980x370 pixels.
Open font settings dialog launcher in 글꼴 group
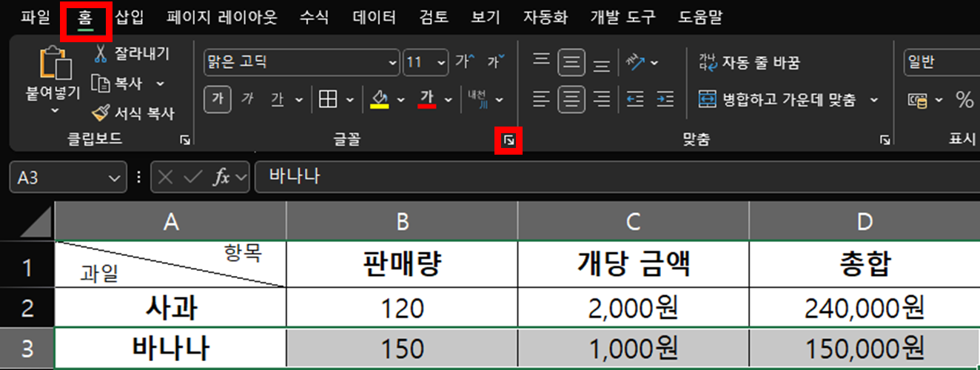click(509, 140)
